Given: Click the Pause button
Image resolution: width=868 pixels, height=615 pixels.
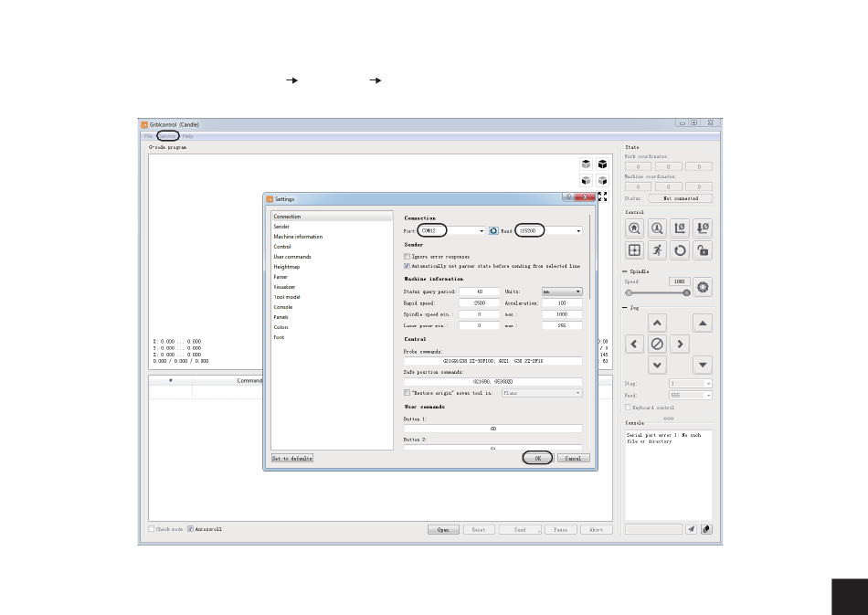Looking at the screenshot, I should 561,529.
